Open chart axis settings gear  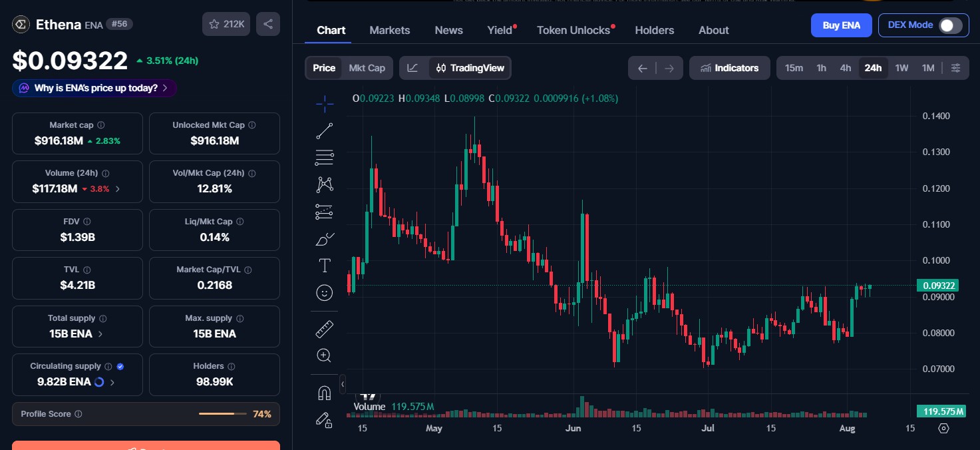[943, 428]
